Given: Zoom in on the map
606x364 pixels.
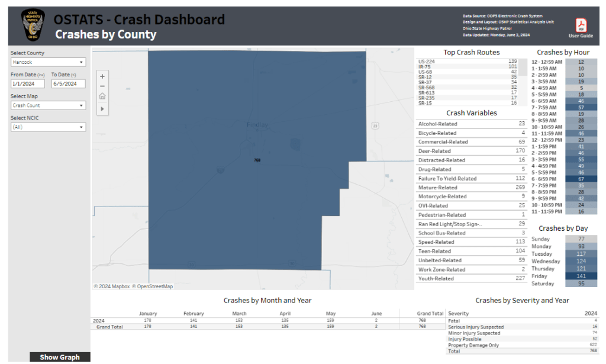Looking at the screenshot, I should coord(102,76).
